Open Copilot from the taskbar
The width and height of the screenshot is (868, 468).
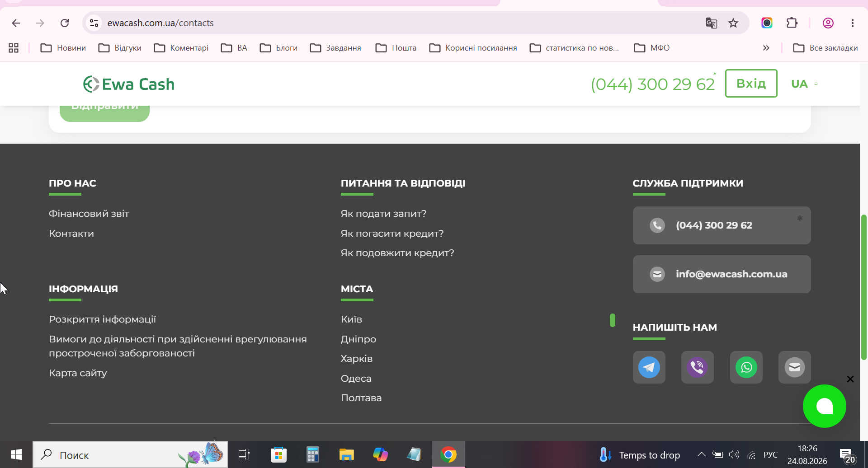pos(380,454)
